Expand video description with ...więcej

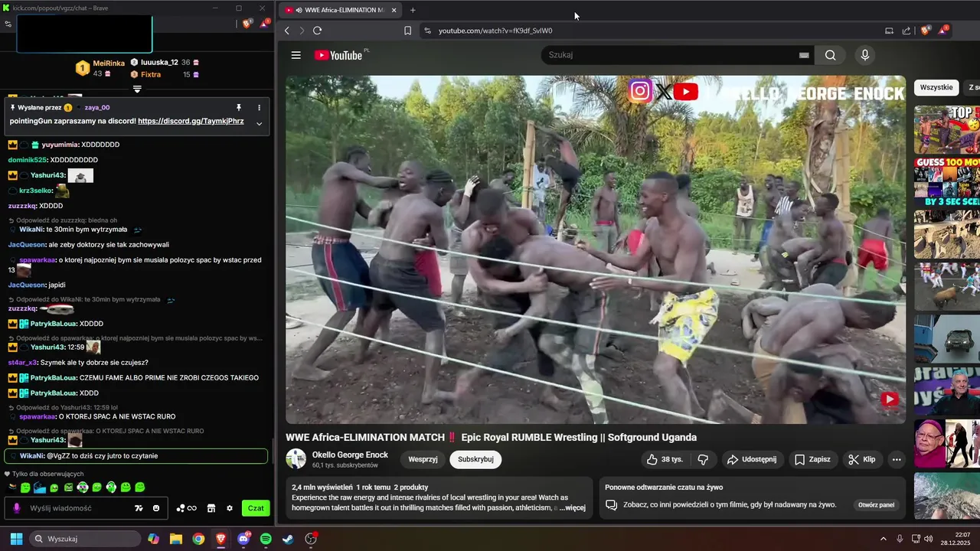point(572,507)
